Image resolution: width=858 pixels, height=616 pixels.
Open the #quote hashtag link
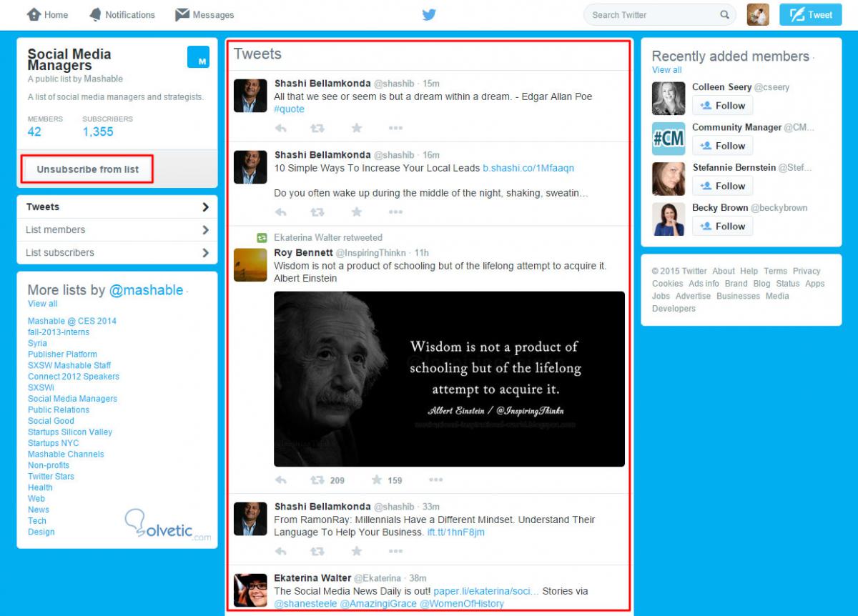pyautogui.click(x=289, y=109)
